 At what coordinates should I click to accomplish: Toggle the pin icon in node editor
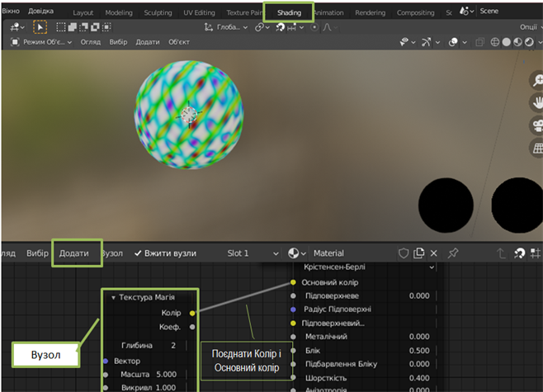tap(453, 253)
